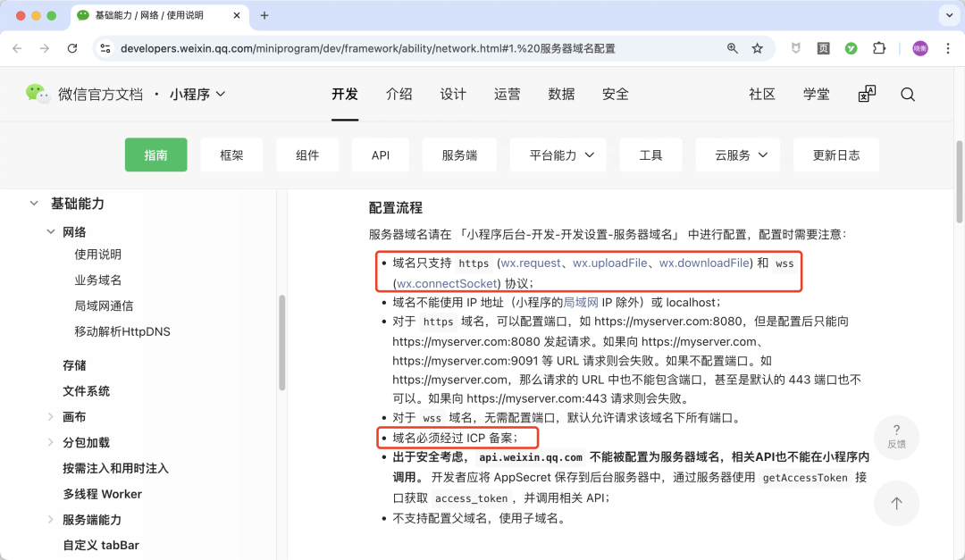Open the wx.uploadFile link
Image resolution: width=965 pixels, height=560 pixels.
pos(610,263)
